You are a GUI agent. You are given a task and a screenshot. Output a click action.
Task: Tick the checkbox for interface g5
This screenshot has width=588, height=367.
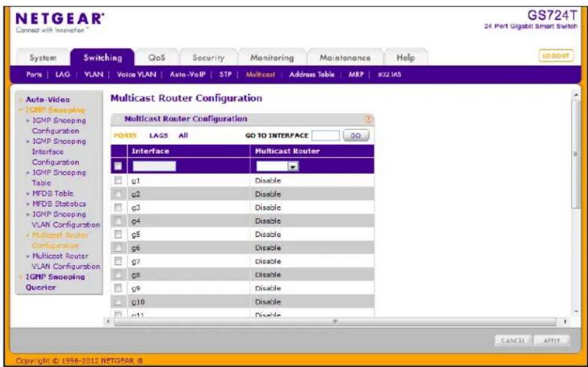[118, 235]
